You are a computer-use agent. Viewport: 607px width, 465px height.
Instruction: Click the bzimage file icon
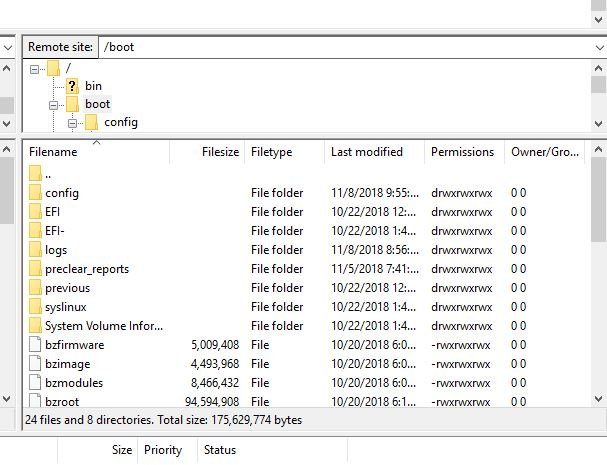click(35, 363)
